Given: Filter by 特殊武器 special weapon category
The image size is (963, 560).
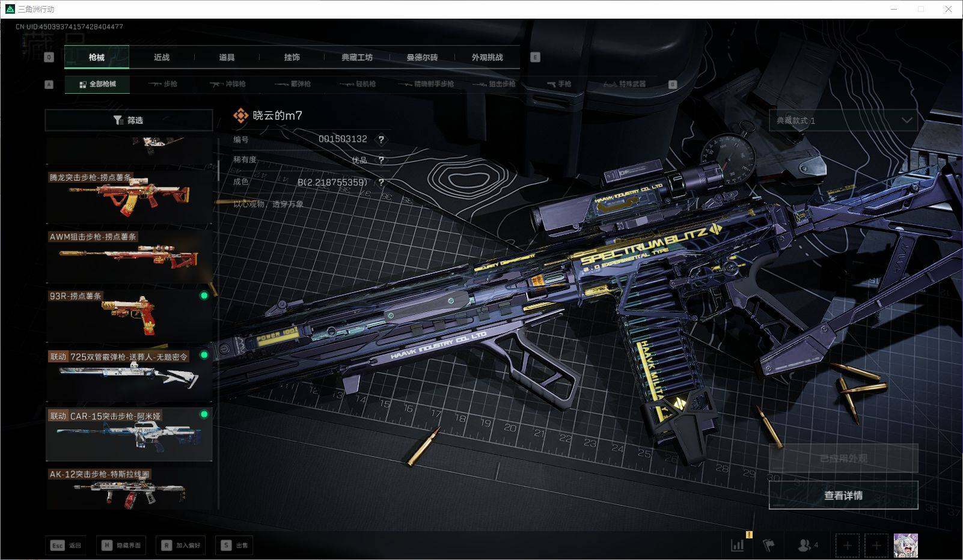Looking at the screenshot, I should point(625,84).
